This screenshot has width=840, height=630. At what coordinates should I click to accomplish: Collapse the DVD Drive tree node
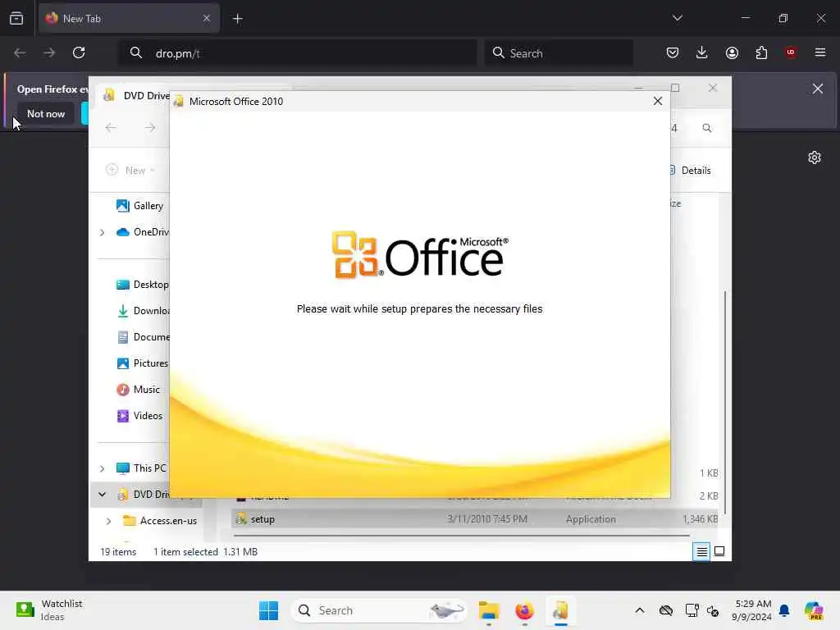click(103, 494)
